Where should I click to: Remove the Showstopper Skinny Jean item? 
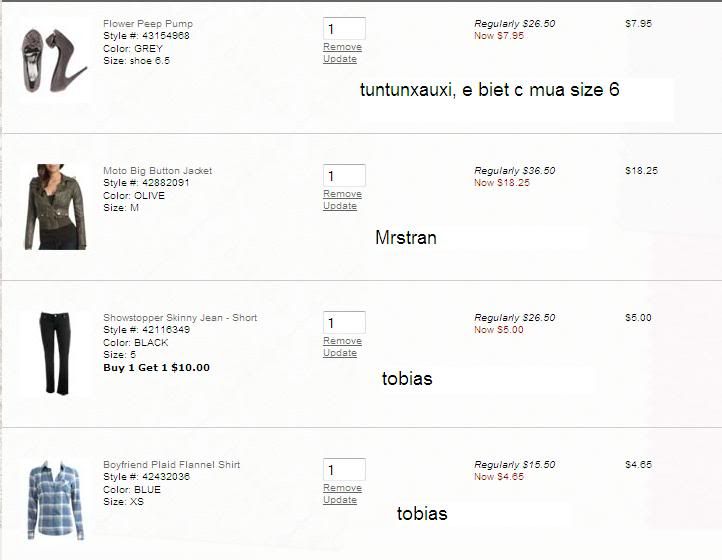(x=342, y=341)
